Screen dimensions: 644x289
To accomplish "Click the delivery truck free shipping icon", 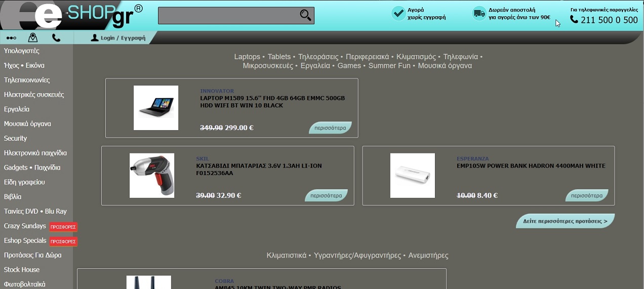I will click(x=478, y=13).
